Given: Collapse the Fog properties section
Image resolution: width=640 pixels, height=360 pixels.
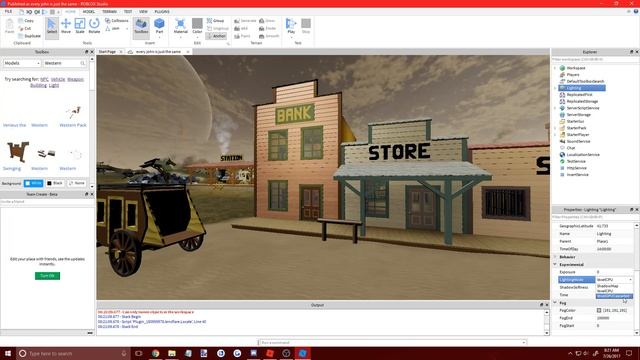Looking at the screenshot, I should click(x=555, y=303).
